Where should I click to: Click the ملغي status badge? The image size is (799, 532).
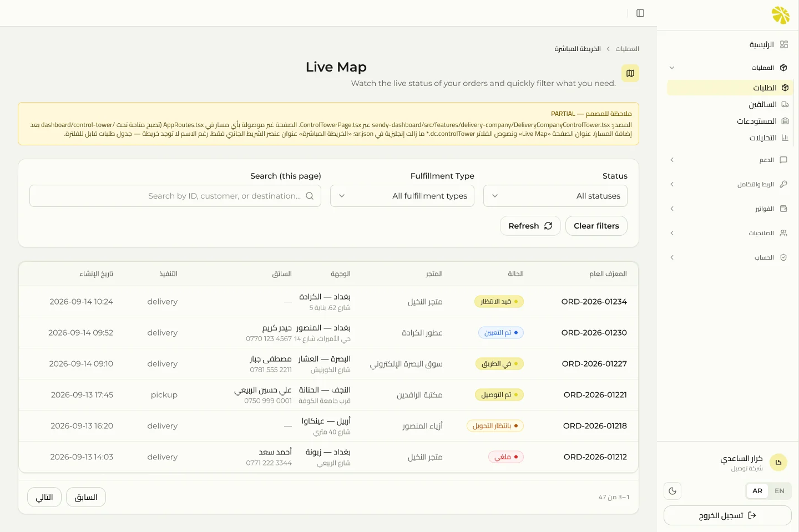coord(506,457)
